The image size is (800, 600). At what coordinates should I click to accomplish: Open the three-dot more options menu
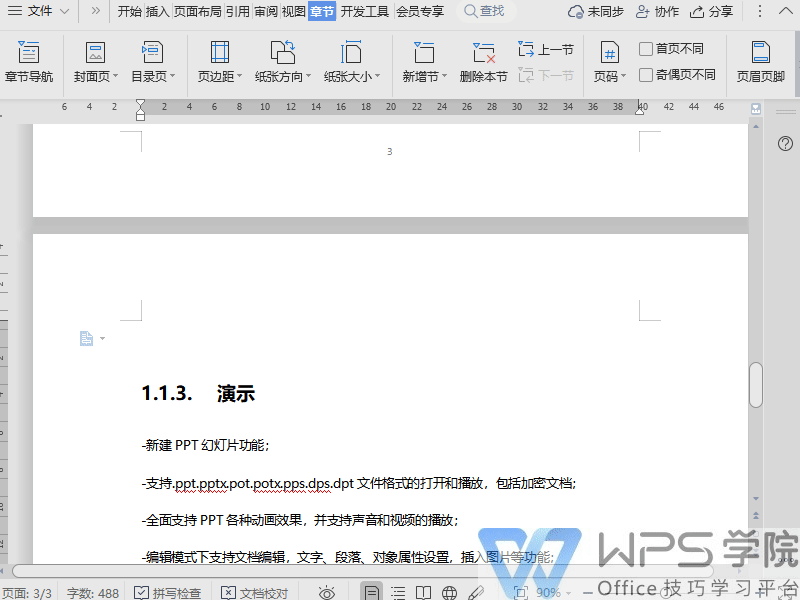coord(760,11)
